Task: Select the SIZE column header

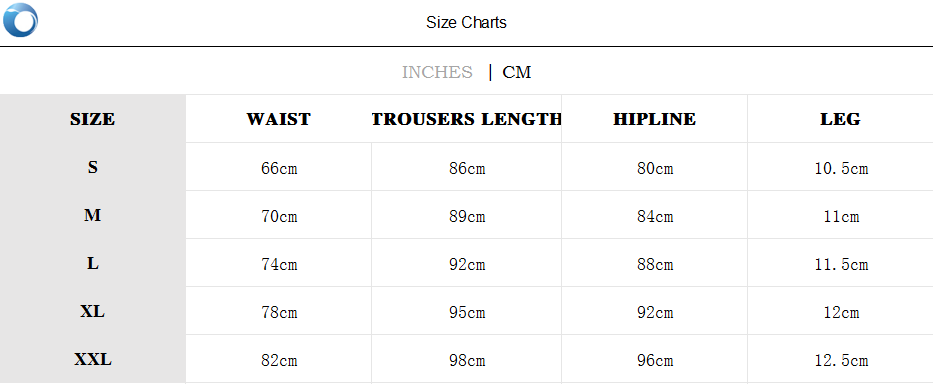Action: coord(93,119)
